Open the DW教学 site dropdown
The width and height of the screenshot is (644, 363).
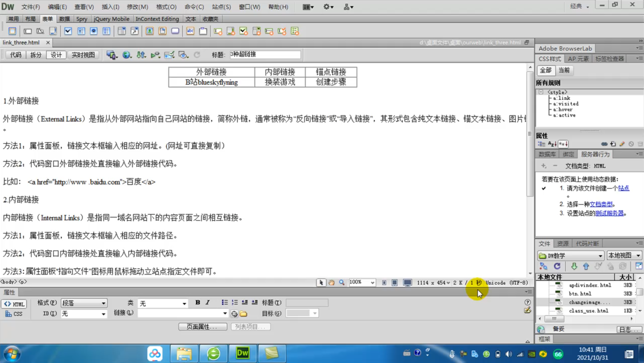point(571,255)
